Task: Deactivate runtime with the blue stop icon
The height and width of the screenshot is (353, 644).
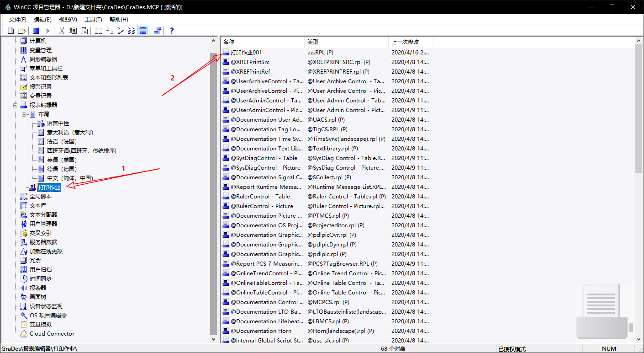Action: [x=37, y=31]
